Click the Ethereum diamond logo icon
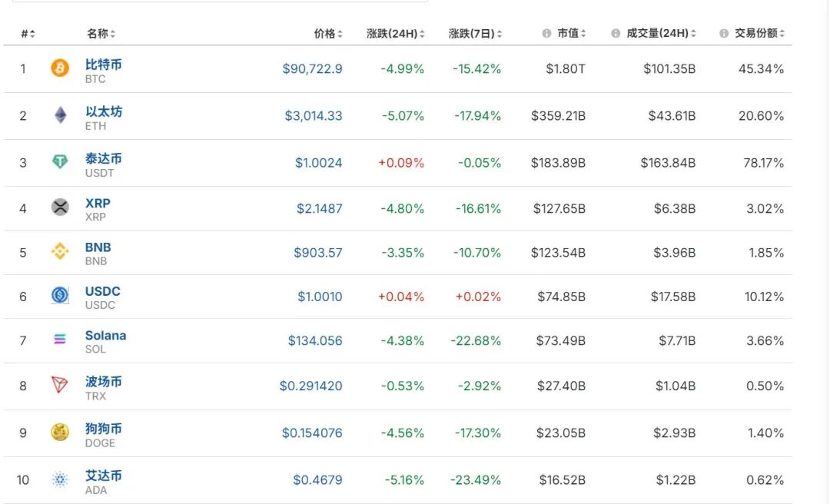This screenshot has height=504, width=830. click(x=60, y=116)
